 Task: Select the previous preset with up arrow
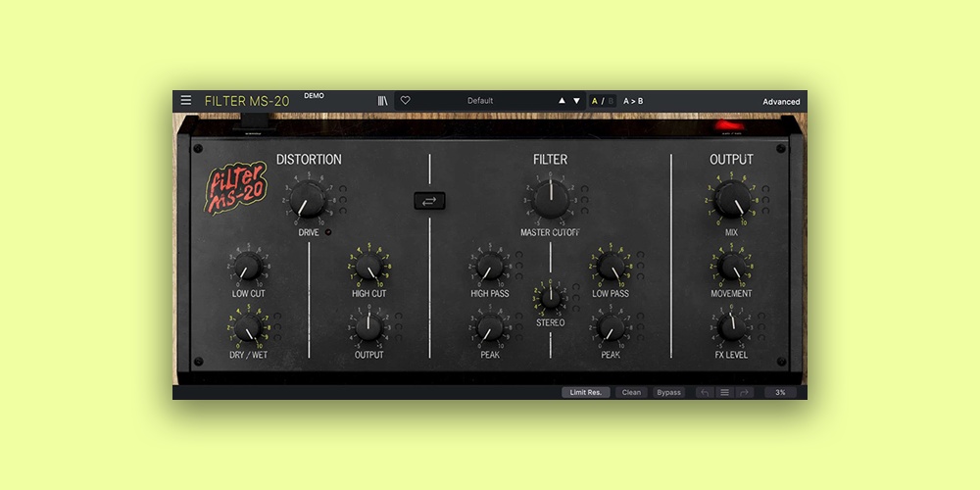pos(562,101)
